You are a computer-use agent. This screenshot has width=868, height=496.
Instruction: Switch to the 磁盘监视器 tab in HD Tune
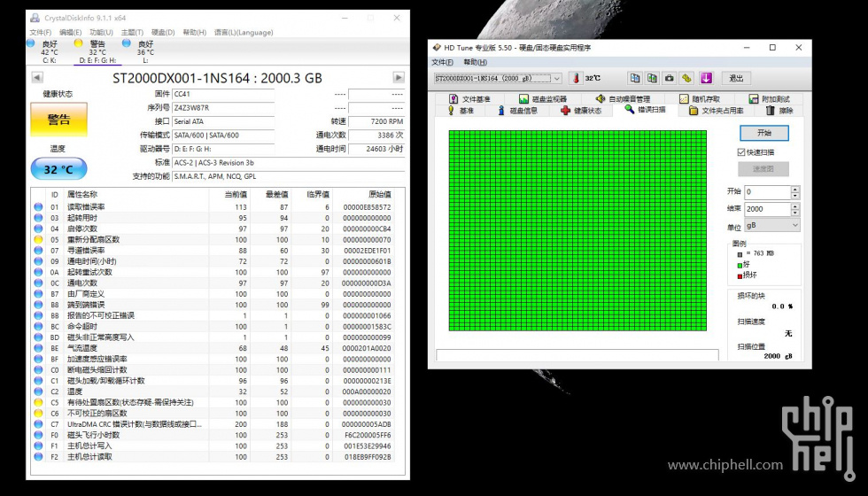point(542,99)
